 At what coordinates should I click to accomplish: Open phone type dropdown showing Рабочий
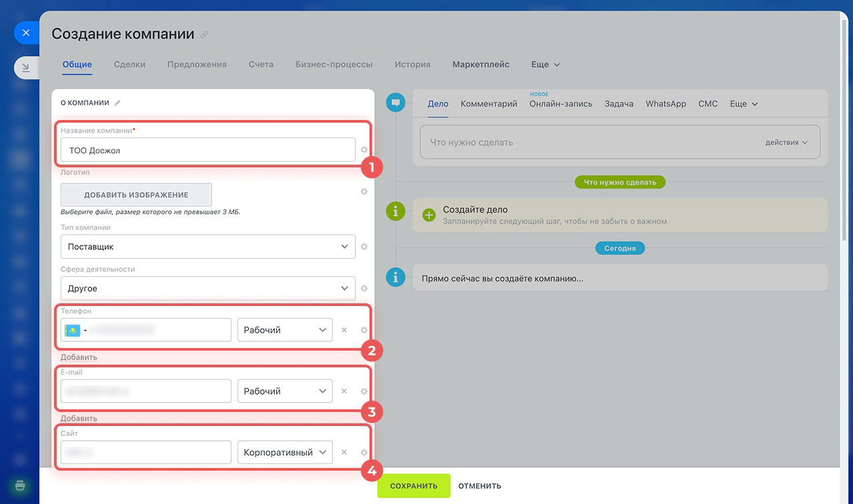(285, 330)
